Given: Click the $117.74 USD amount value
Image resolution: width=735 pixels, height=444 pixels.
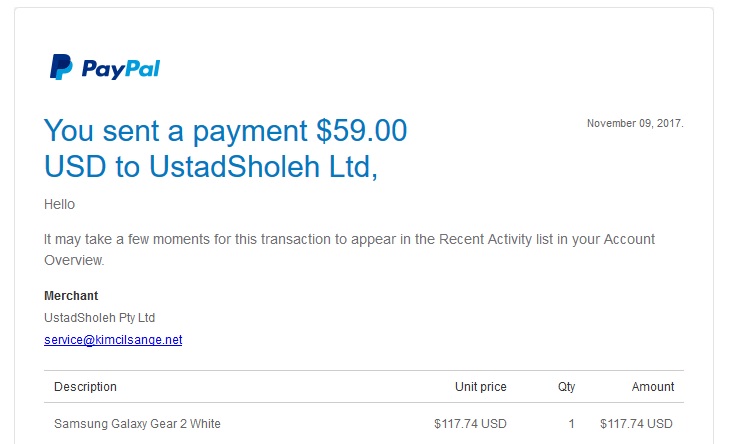Looking at the screenshot, I should (636, 424).
